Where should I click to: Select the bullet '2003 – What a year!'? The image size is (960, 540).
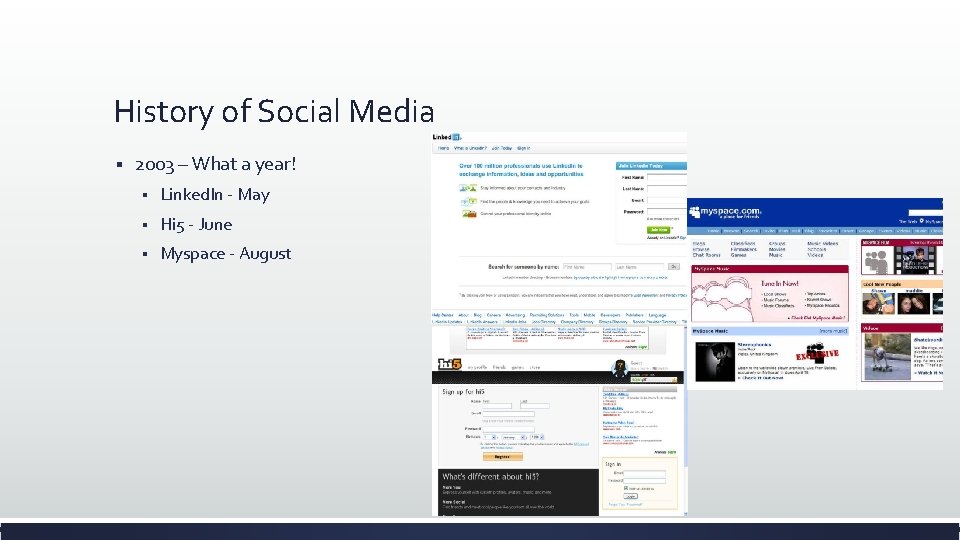pyautogui.click(x=216, y=164)
